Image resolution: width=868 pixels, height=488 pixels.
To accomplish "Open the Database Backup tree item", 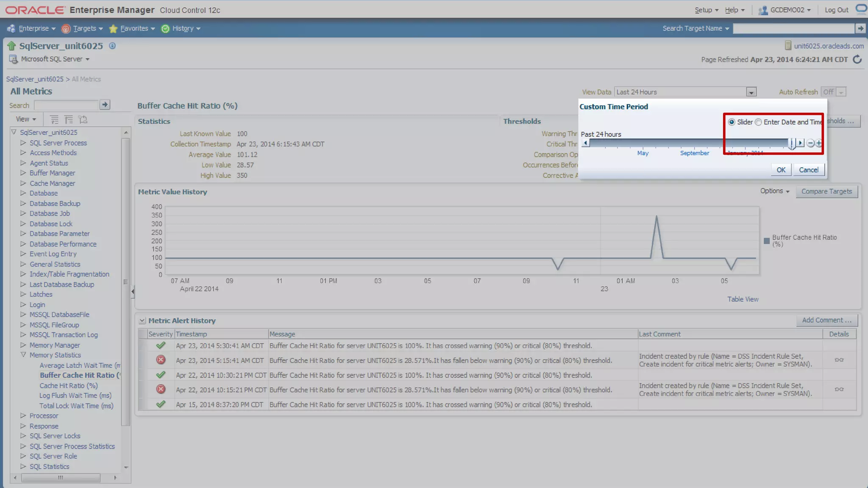I will point(55,203).
